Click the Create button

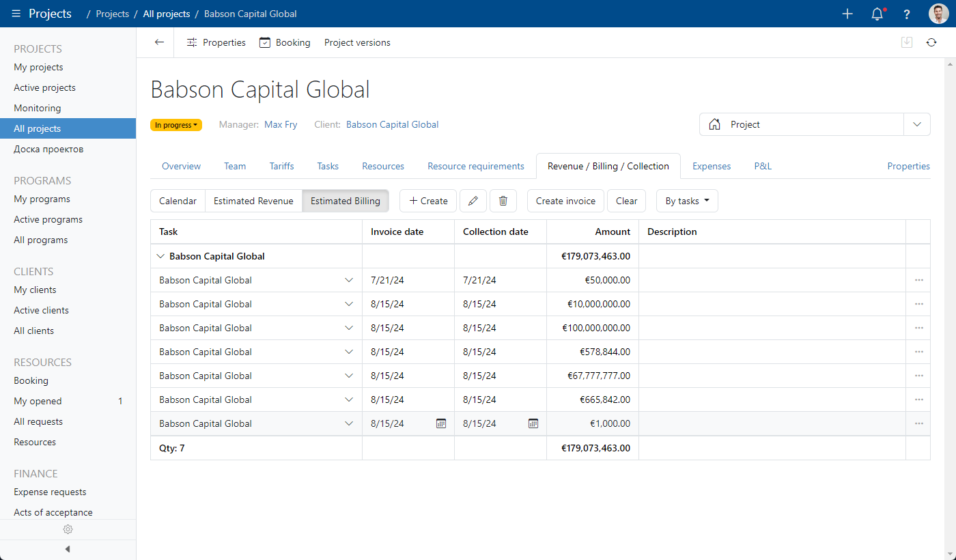[x=428, y=201]
